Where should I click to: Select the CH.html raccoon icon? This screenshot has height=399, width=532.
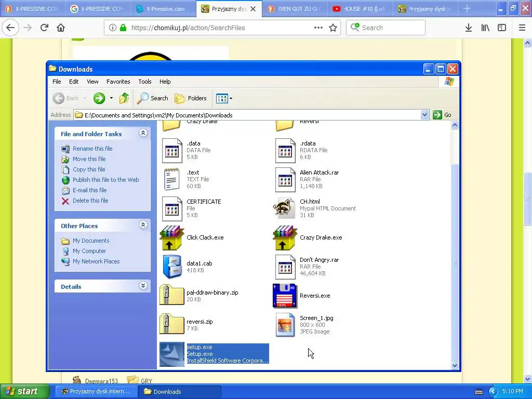click(x=284, y=208)
